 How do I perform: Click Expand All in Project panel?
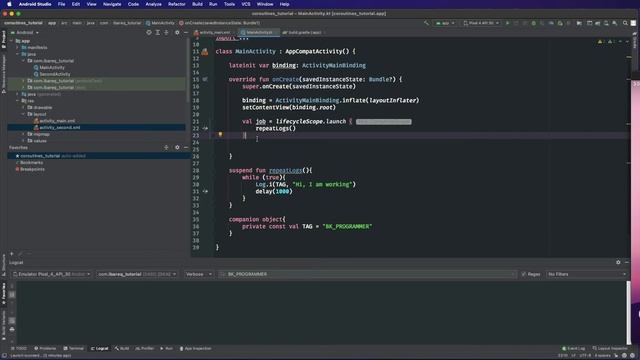tap(158, 32)
